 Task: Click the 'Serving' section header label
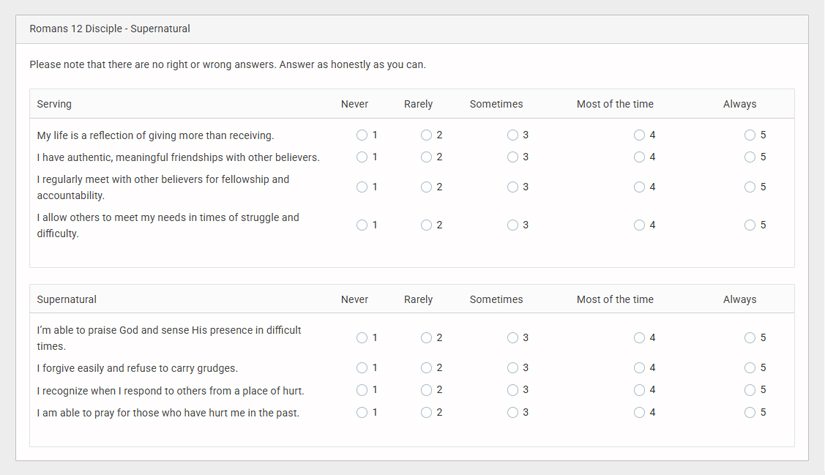coord(54,104)
